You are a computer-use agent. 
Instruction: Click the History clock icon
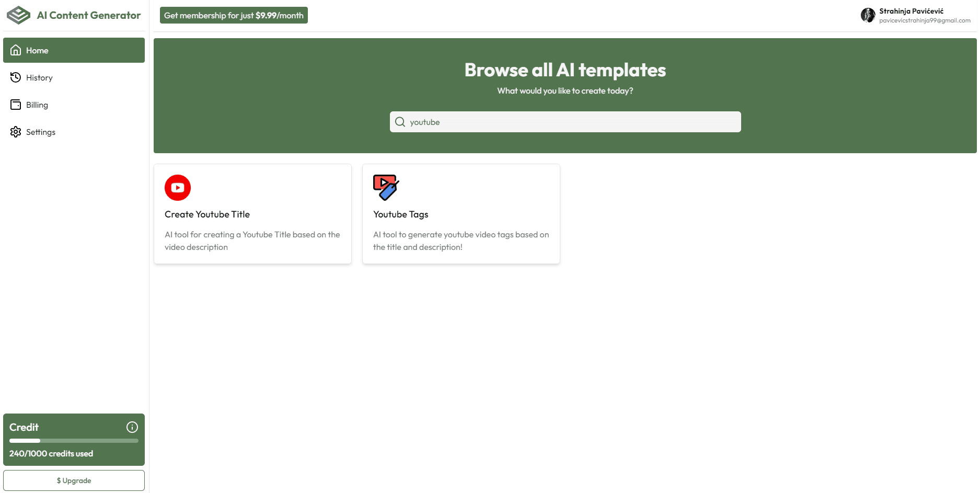(x=16, y=77)
